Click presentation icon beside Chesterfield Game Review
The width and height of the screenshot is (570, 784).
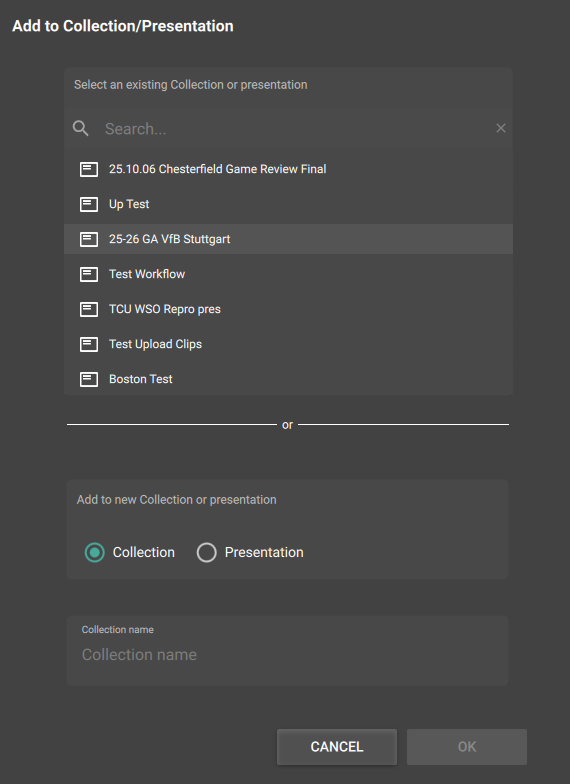pyautogui.click(x=89, y=169)
